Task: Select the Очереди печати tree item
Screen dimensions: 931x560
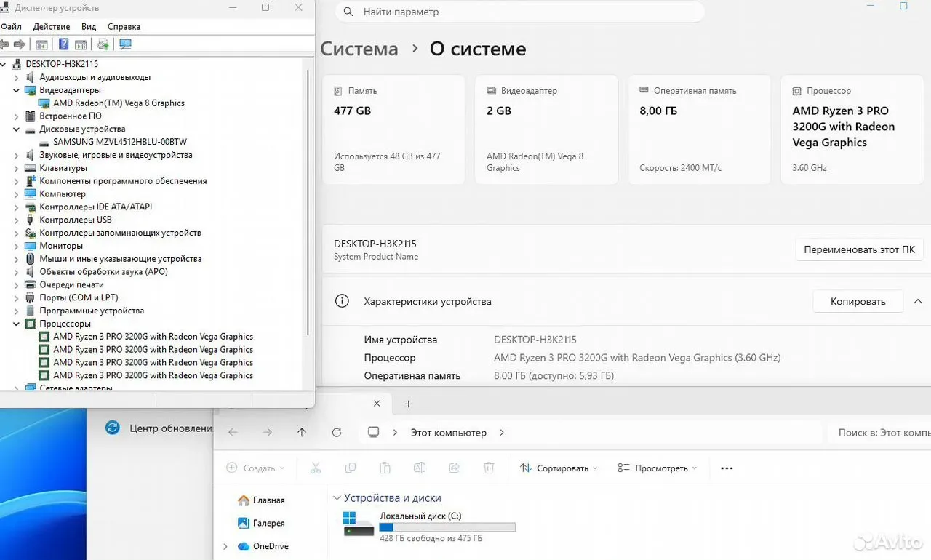Action: point(71,284)
